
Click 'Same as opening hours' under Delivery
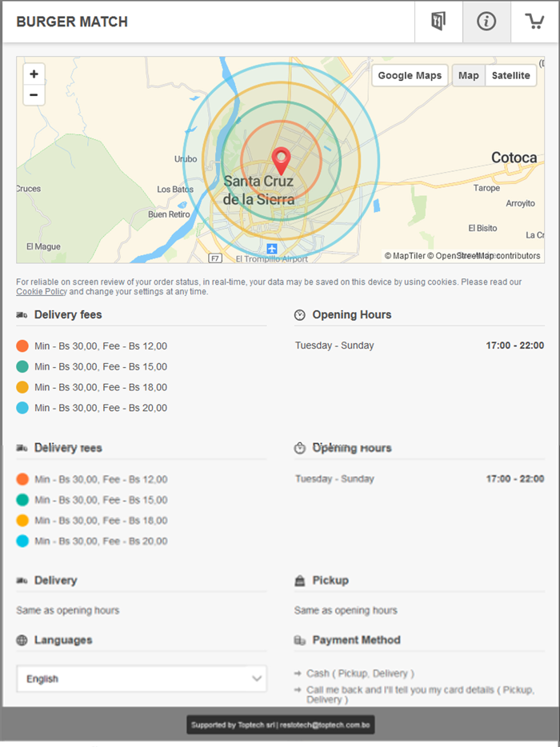click(x=68, y=610)
